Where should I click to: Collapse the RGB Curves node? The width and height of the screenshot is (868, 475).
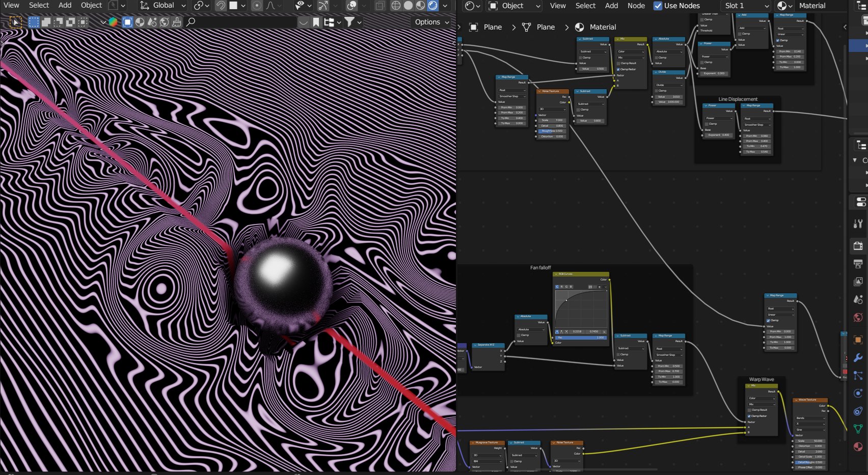(x=556, y=274)
